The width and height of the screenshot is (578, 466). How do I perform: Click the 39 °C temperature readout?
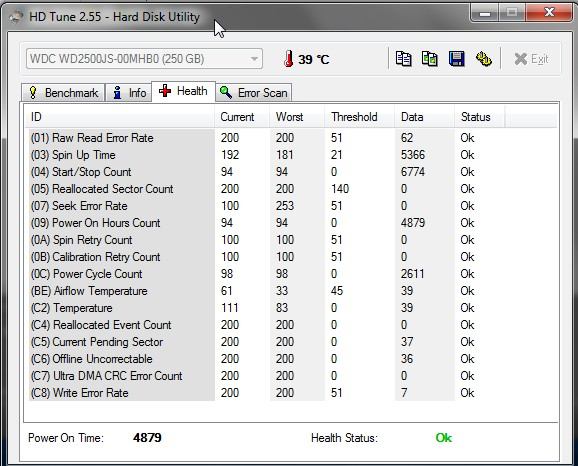tap(313, 59)
